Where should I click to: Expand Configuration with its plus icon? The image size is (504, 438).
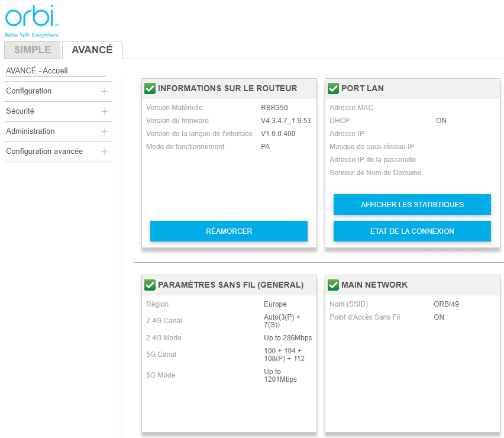(x=105, y=91)
